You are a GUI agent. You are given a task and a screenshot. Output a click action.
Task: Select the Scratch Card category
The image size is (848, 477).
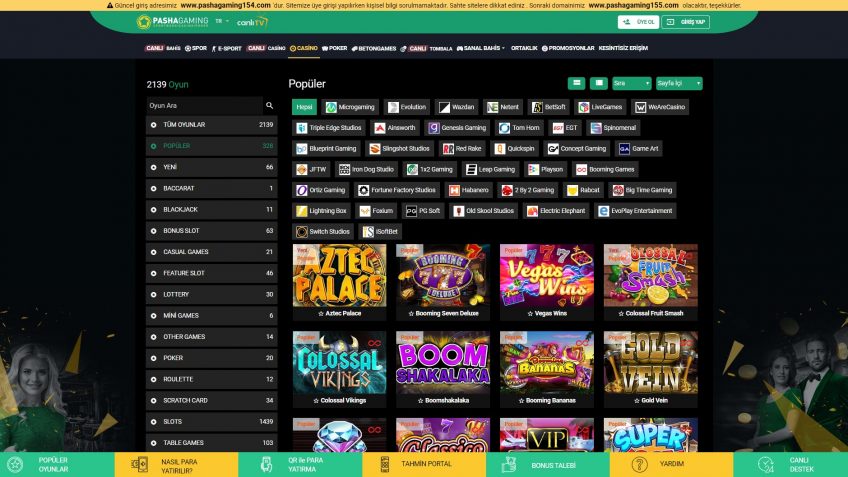(x=211, y=401)
